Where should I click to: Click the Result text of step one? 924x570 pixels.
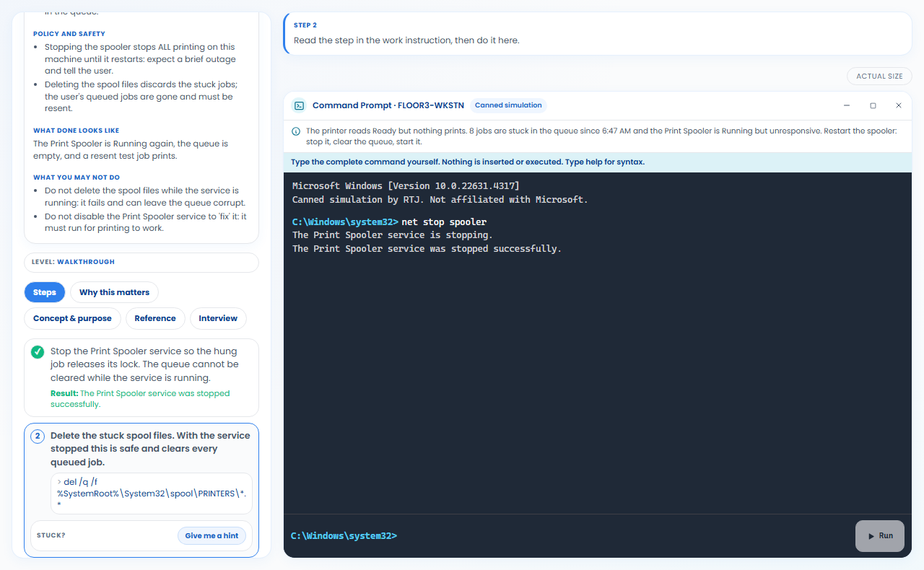(x=140, y=399)
